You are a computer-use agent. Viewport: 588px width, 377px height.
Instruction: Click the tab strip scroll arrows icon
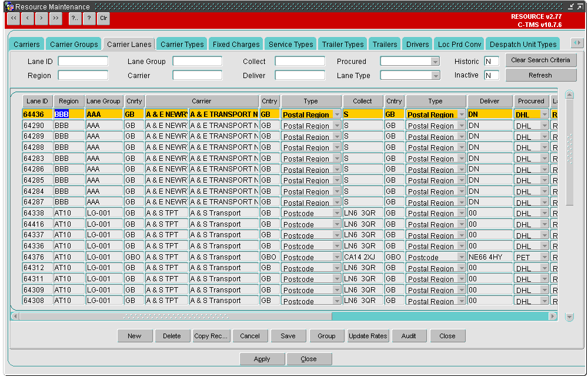pos(577,43)
